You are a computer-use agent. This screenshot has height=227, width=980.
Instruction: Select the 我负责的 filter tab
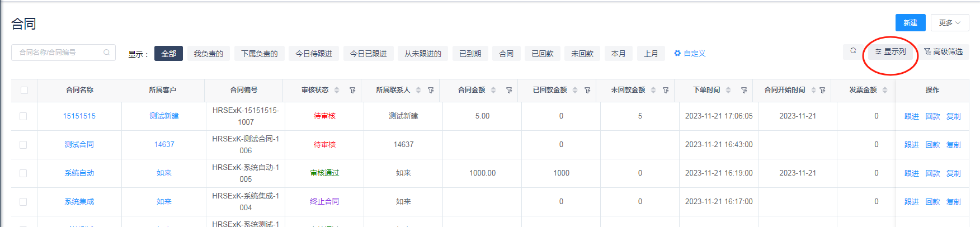click(x=208, y=54)
